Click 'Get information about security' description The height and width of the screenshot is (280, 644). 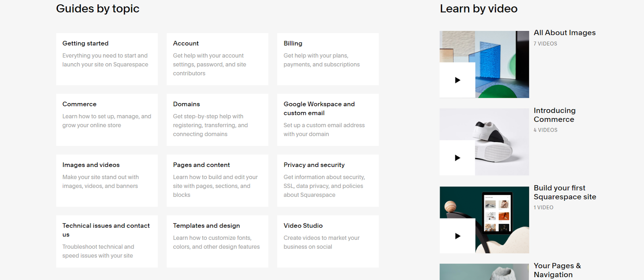click(x=324, y=186)
